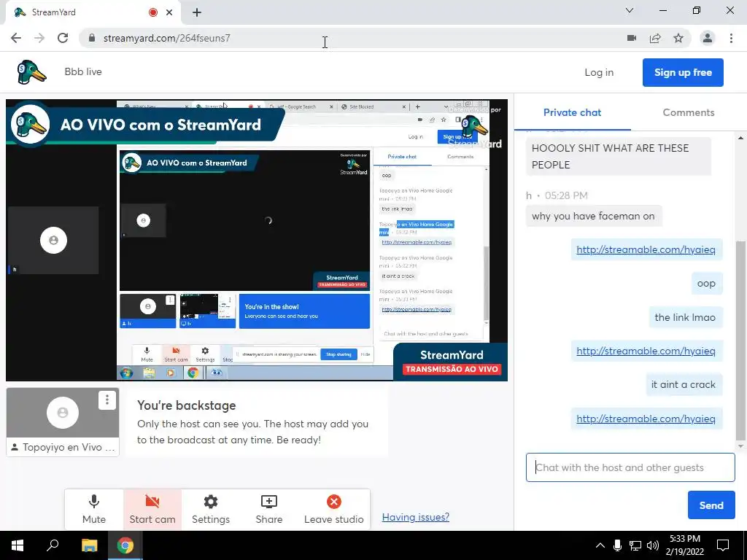Select the Private chat tab
Viewport: 747px width, 560px height.
click(x=572, y=112)
